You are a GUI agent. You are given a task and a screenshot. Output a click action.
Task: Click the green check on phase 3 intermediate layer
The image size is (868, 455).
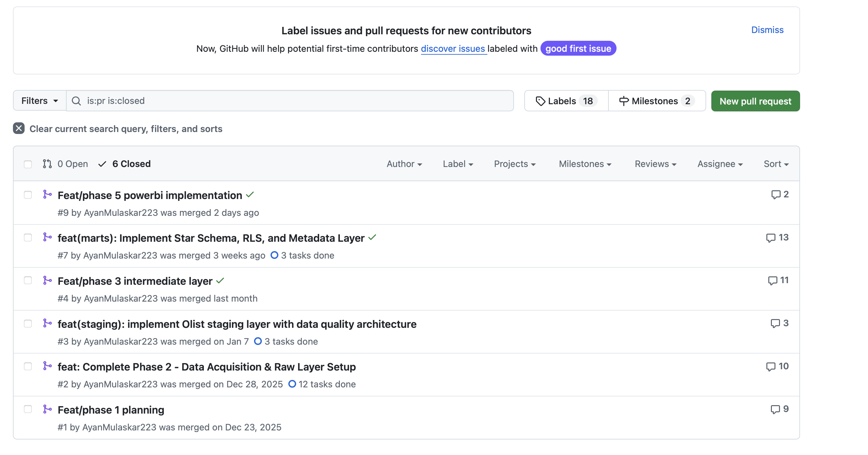pyautogui.click(x=220, y=281)
